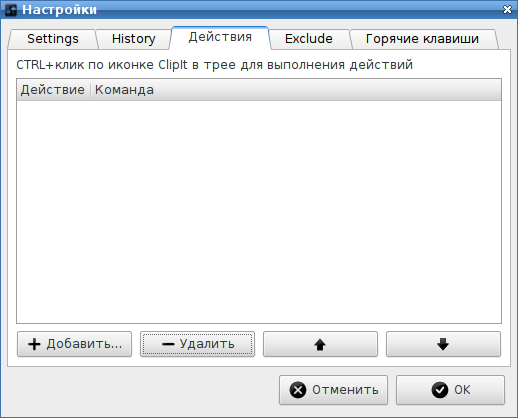518x418 pixels.
Task: Switch to the Settings tab
Action: click(53, 39)
